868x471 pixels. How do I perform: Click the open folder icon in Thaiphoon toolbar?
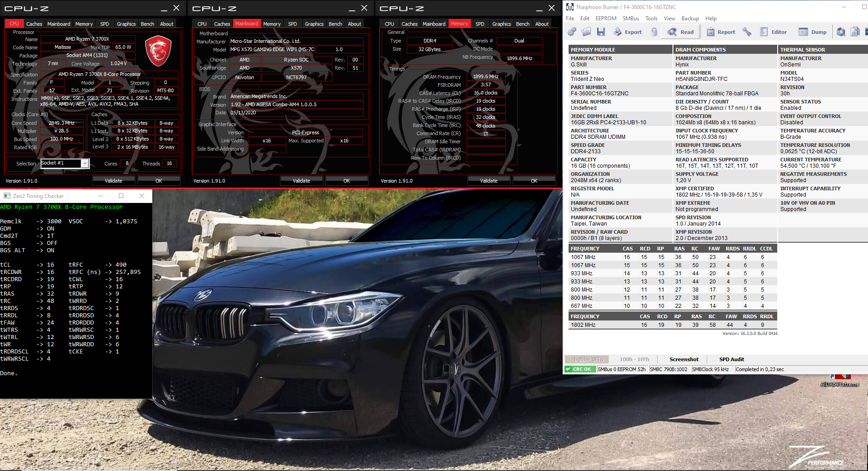586,32
